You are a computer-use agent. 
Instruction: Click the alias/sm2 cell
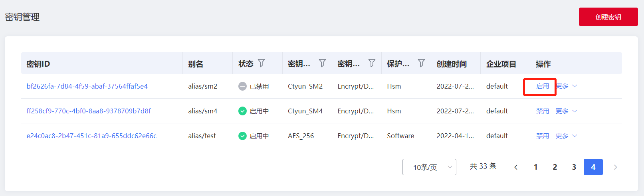click(x=203, y=86)
